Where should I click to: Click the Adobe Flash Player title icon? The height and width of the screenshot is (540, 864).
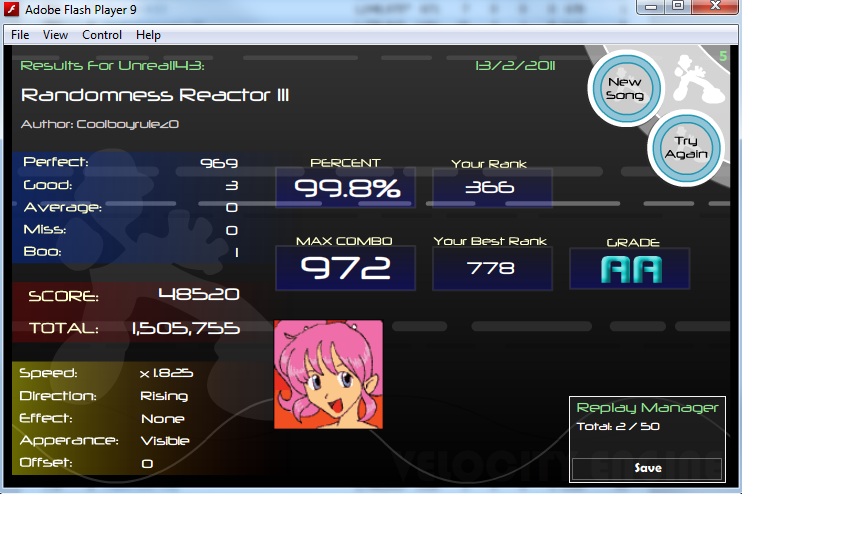[12, 9]
